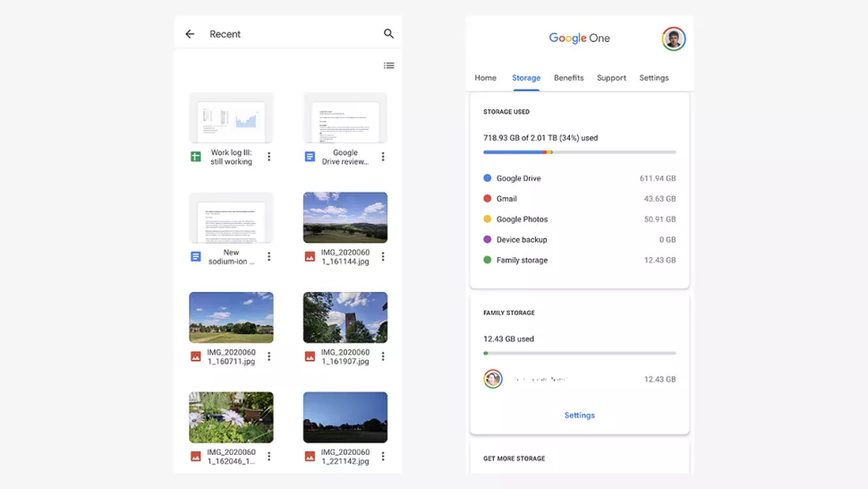Open the IMG_20200601_160711.jpg field thumbnail
The width and height of the screenshot is (868, 489).
tap(232, 317)
